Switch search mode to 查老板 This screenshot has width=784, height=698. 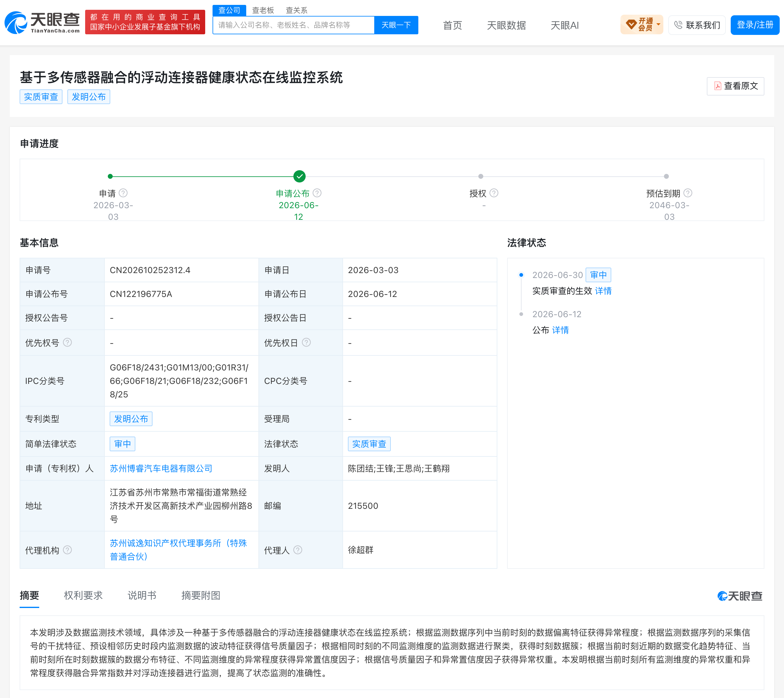coord(263,10)
